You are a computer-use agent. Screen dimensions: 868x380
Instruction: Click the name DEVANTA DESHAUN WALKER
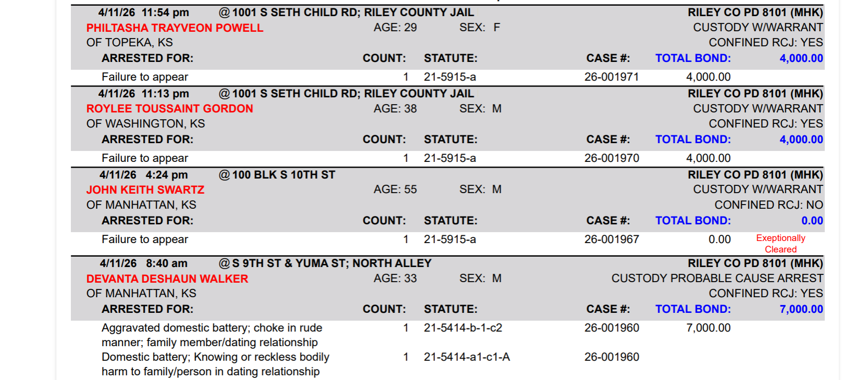tap(167, 279)
